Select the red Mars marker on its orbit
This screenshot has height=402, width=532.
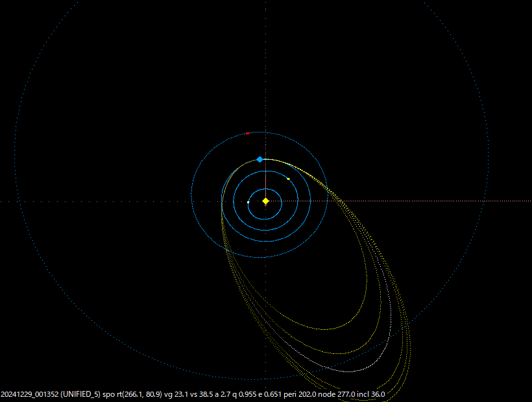click(x=247, y=133)
